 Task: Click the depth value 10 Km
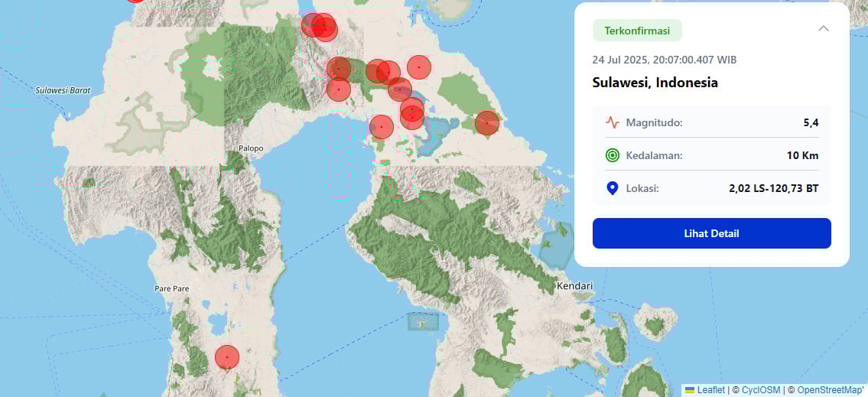(x=803, y=155)
